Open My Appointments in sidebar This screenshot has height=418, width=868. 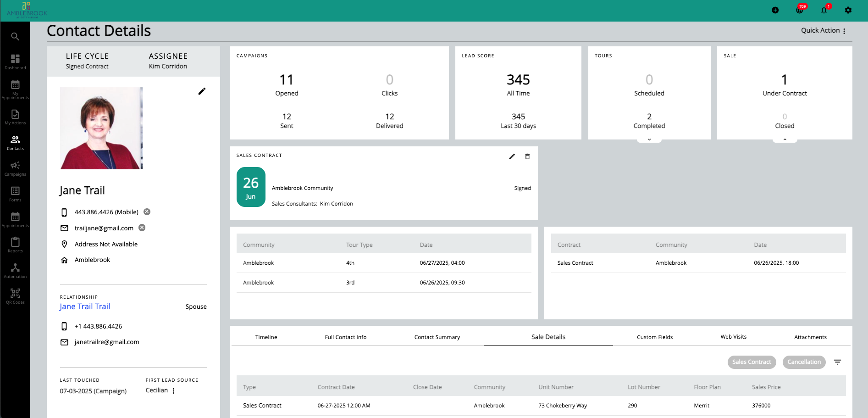(15, 89)
